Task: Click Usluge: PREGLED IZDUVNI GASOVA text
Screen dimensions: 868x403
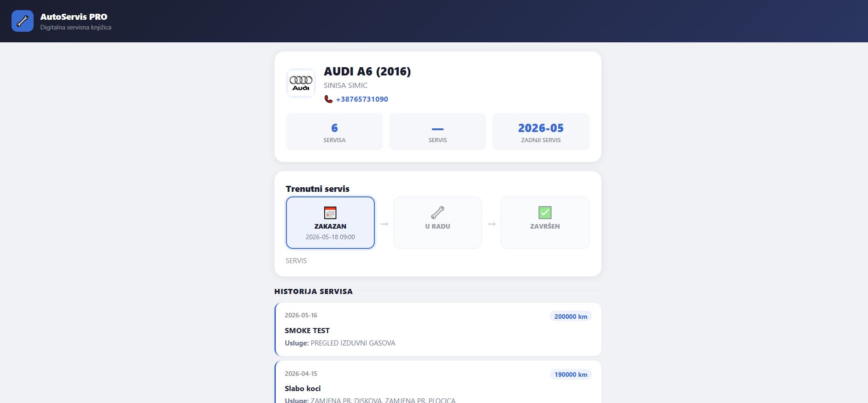Action: point(340,343)
